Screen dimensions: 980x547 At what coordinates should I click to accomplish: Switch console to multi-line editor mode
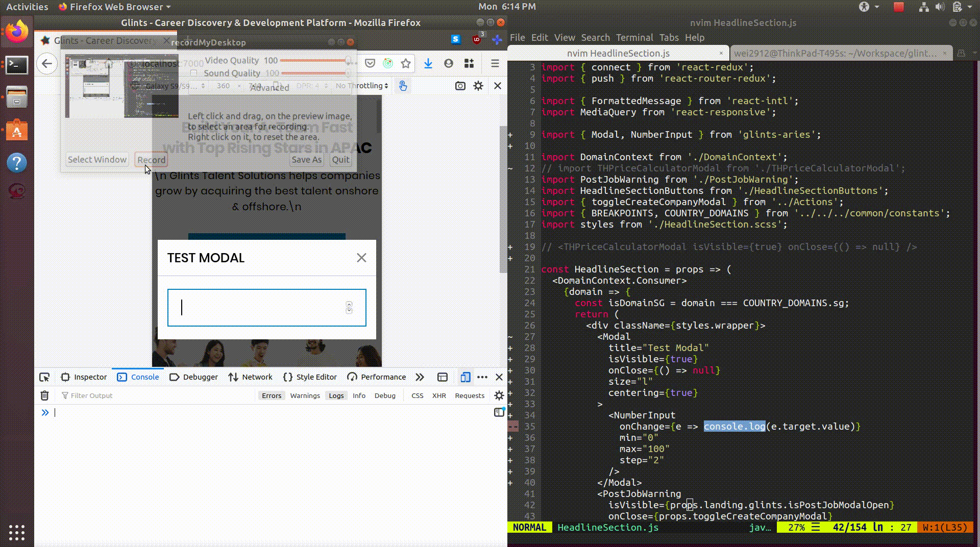[499, 412]
